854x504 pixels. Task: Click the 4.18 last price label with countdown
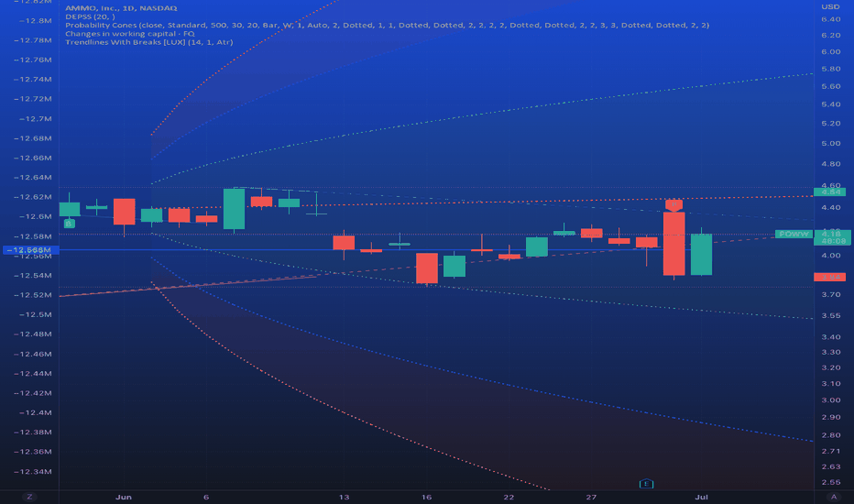(832, 237)
